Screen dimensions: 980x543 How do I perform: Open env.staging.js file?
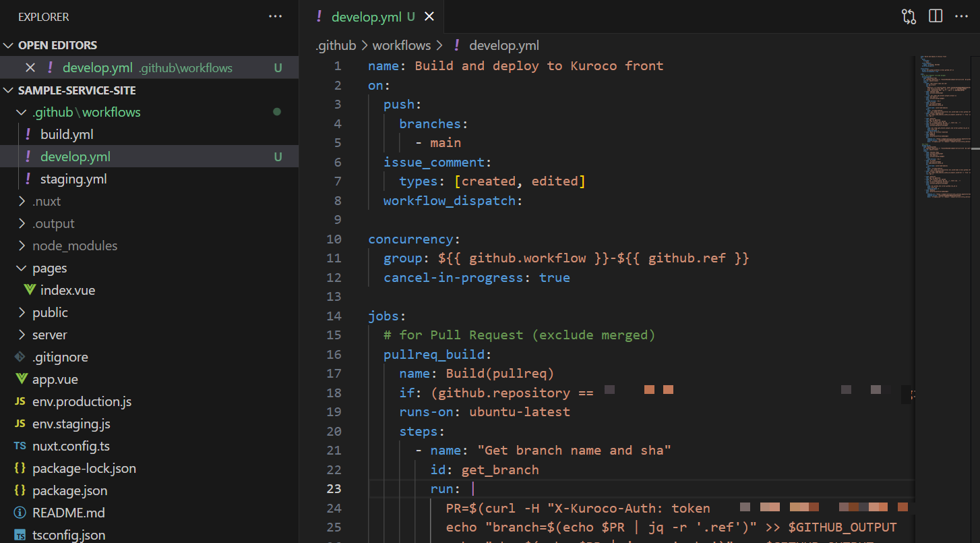[71, 424]
